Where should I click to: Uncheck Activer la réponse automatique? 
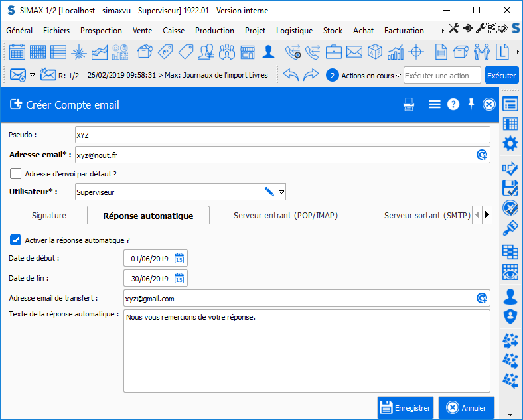16,240
